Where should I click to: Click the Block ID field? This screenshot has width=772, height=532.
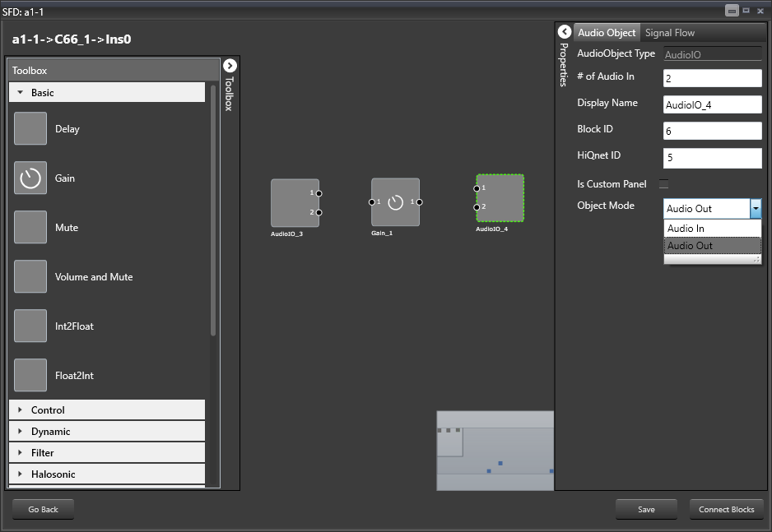click(x=713, y=132)
